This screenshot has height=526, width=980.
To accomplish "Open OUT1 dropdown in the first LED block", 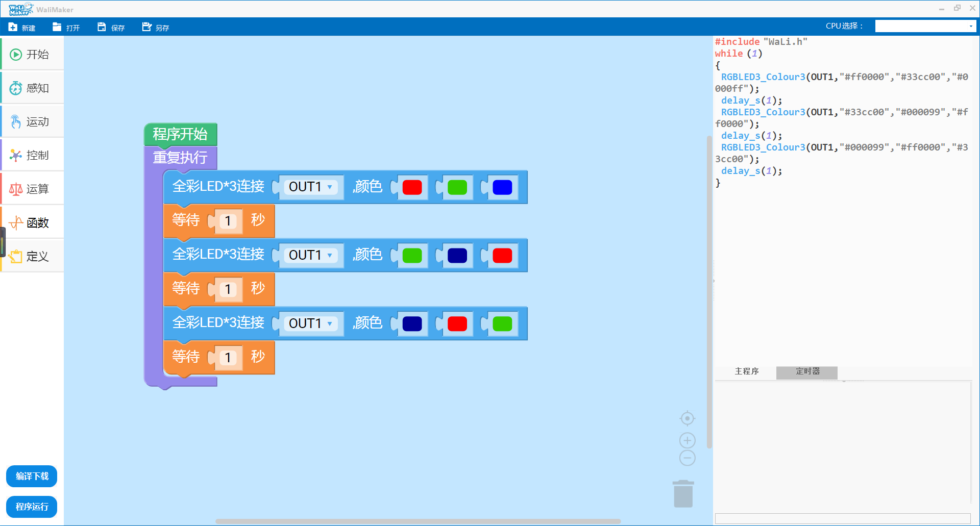I will point(310,187).
